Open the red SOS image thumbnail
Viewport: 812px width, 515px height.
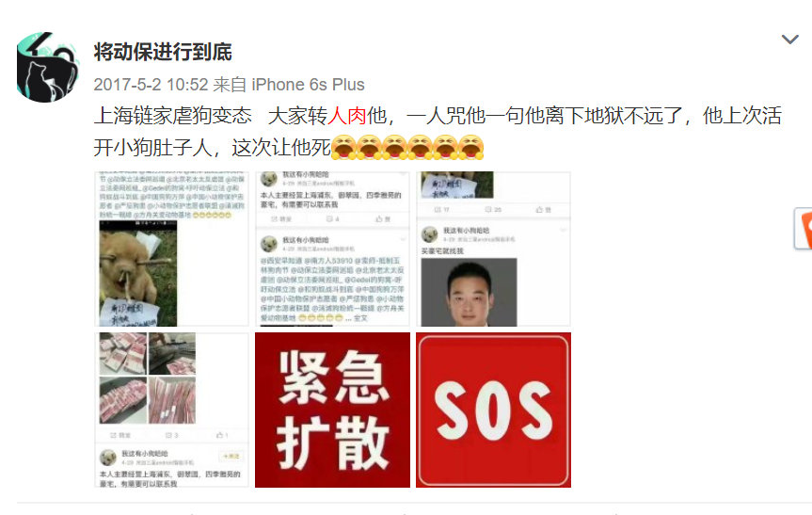tap(494, 410)
